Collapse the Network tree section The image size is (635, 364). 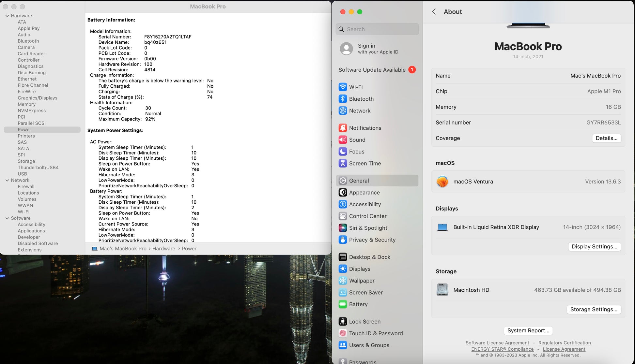tap(7, 180)
